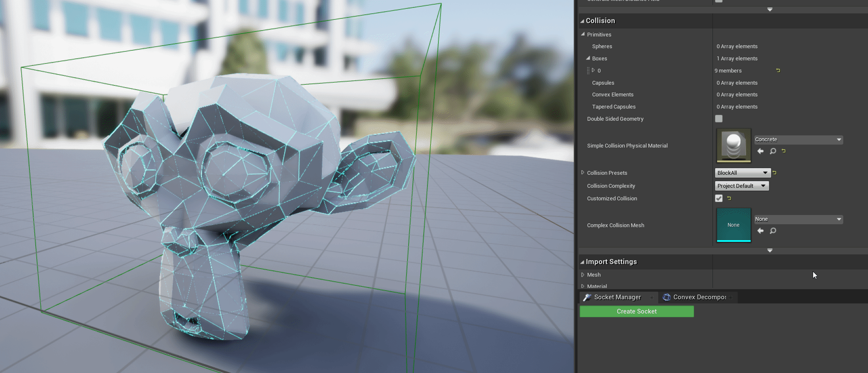Close the Convex Decomposition tab

(x=731, y=297)
